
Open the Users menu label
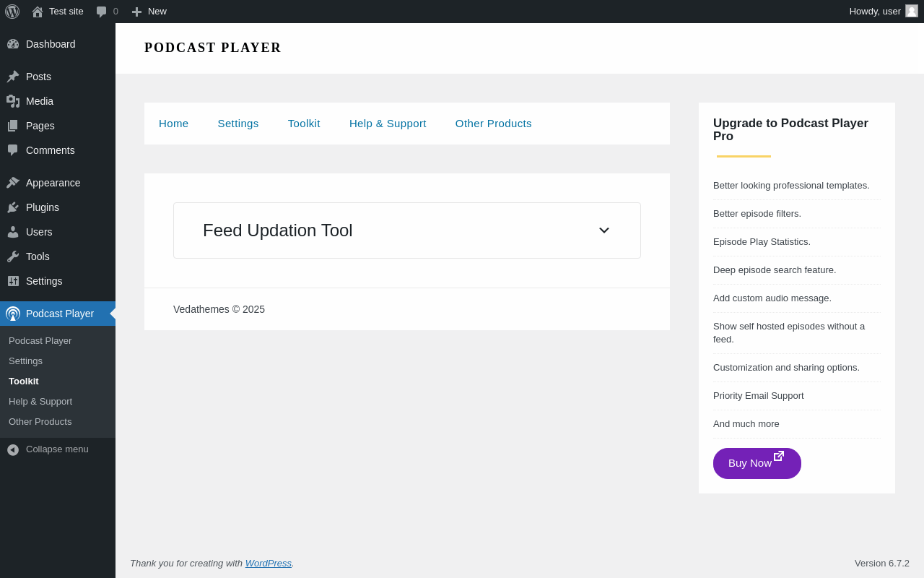(39, 232)
